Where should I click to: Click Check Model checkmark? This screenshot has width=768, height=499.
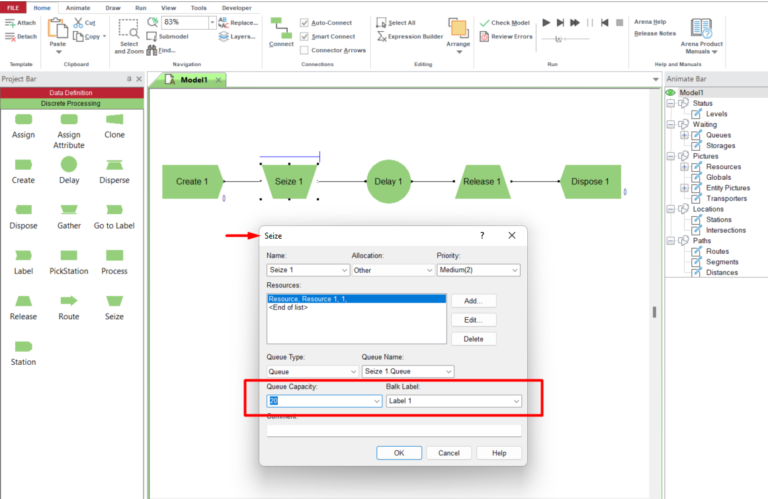click(x=484, y=23)
